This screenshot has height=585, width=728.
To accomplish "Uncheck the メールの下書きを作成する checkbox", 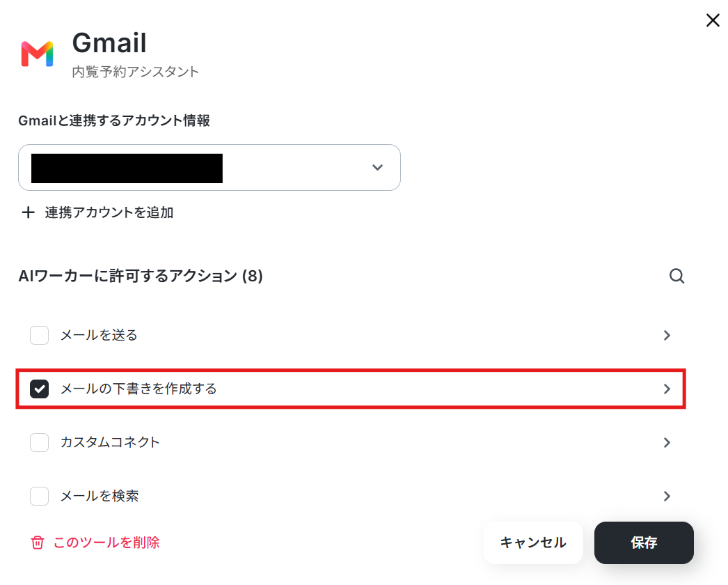I will click(x=40, y=389).
